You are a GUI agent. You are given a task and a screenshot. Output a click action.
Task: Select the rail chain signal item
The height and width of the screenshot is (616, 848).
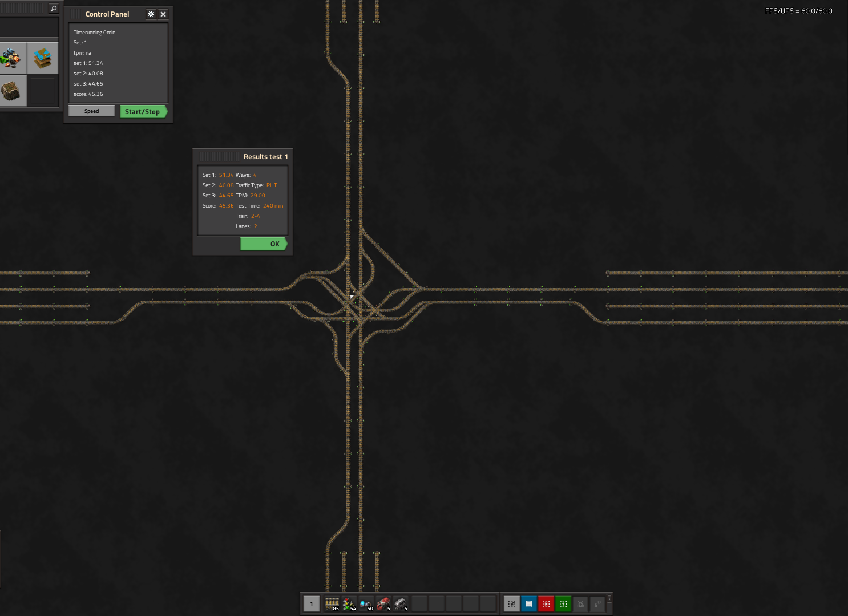(366, 604)
